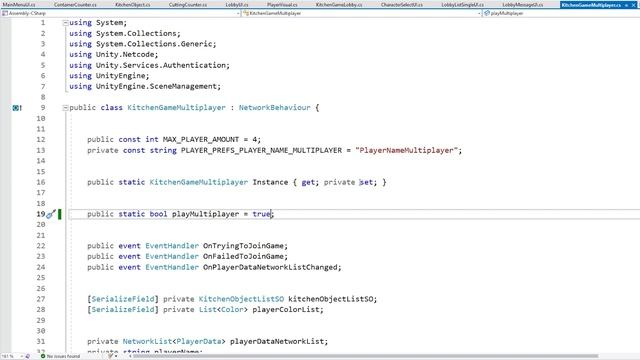Click the MAX_PLAYER_AMOUNT constant name
640x360 pixels.
coord(201,140)
